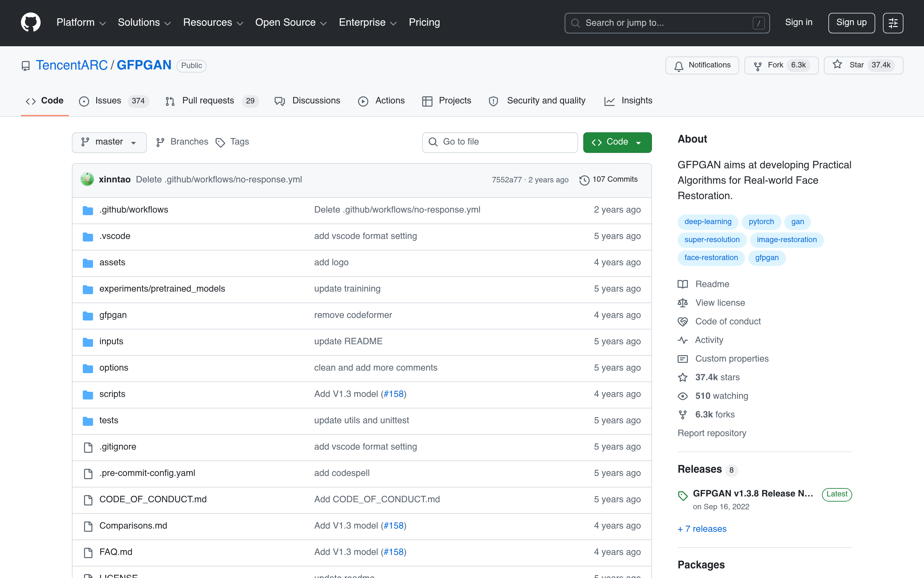Switch to the Actions tab

[x=381, y=101]
